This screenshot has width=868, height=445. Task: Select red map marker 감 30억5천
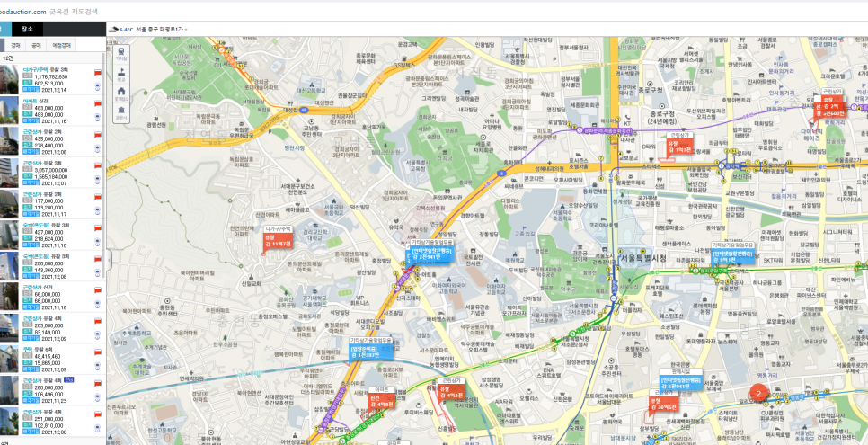[x=664, y=404]
